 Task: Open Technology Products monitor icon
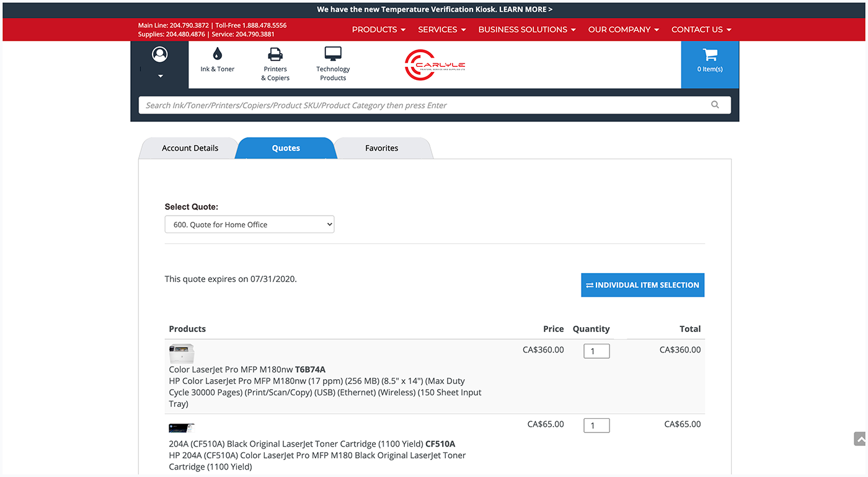[x=333, y=54]
